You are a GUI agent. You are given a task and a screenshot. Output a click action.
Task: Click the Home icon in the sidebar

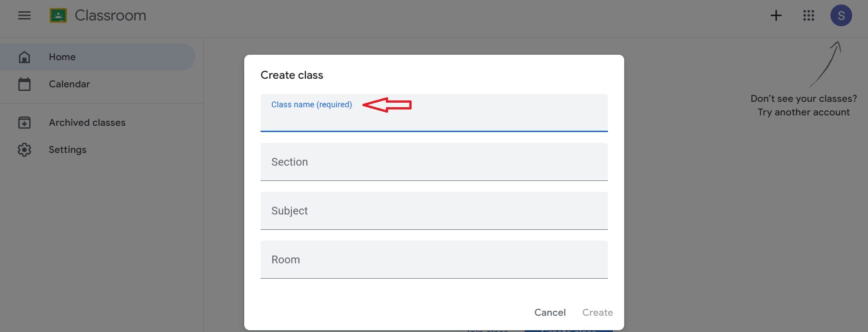click(x=24, y=57)
